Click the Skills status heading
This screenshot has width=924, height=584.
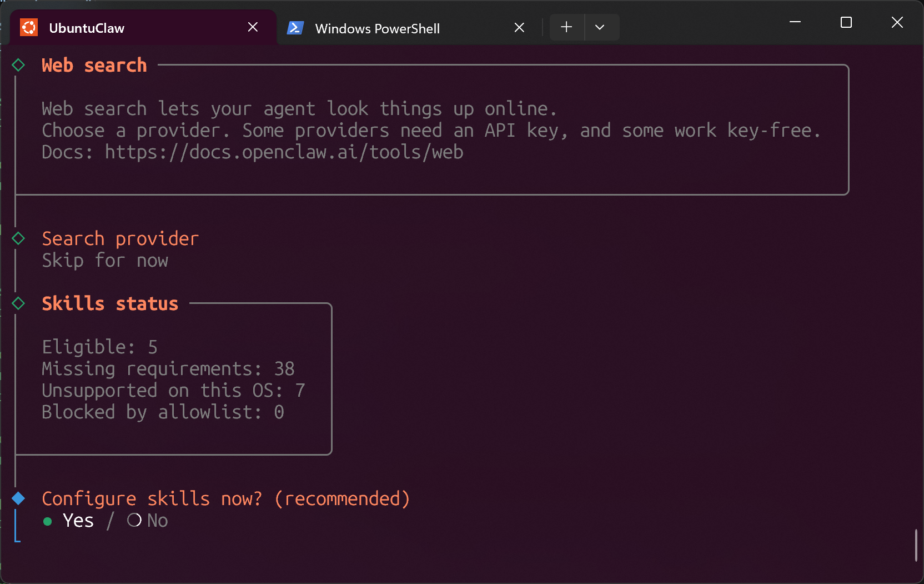point(110,304)
